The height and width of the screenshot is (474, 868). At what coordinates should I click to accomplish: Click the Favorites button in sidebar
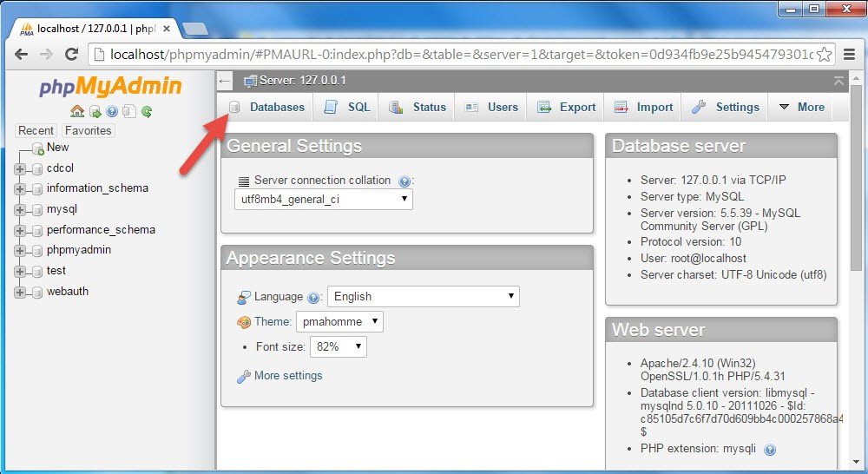coord(89,131)
